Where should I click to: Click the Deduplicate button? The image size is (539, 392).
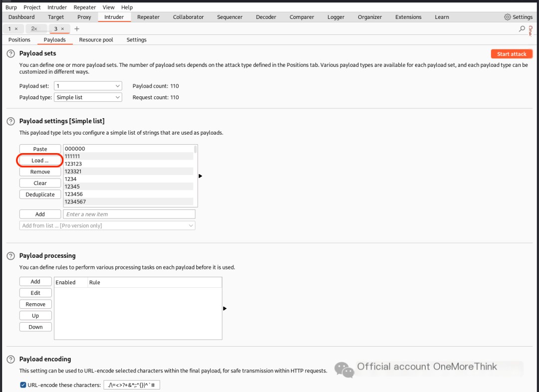point(40,195)
